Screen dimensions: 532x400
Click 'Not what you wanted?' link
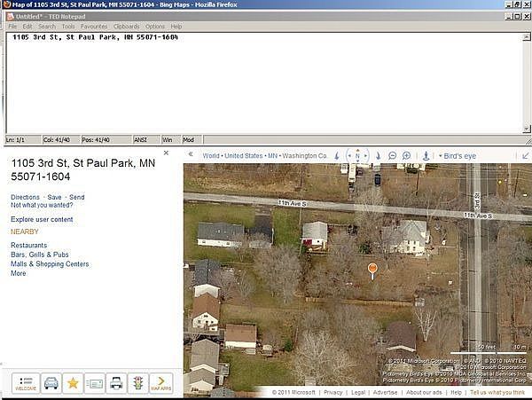[42, 205]
